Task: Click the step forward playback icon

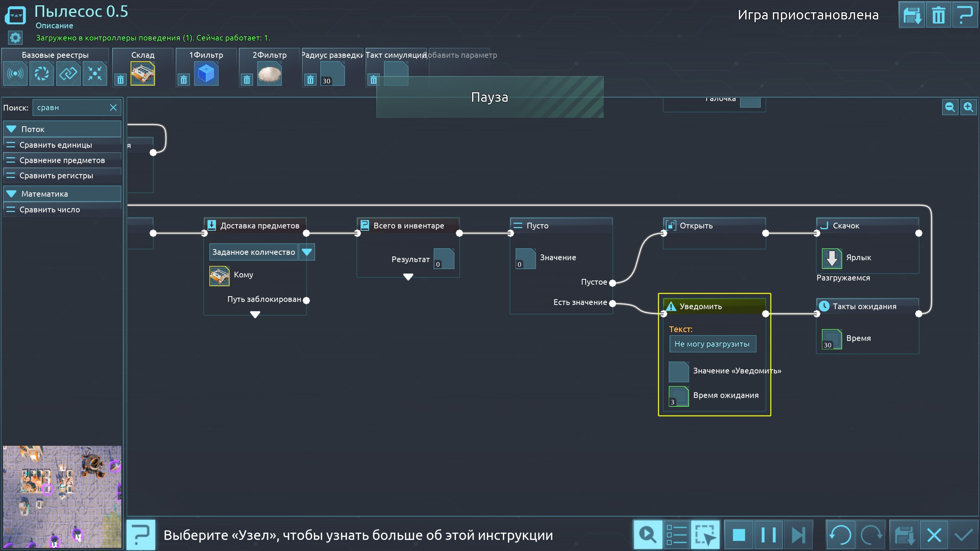Action: pos(798,535)
